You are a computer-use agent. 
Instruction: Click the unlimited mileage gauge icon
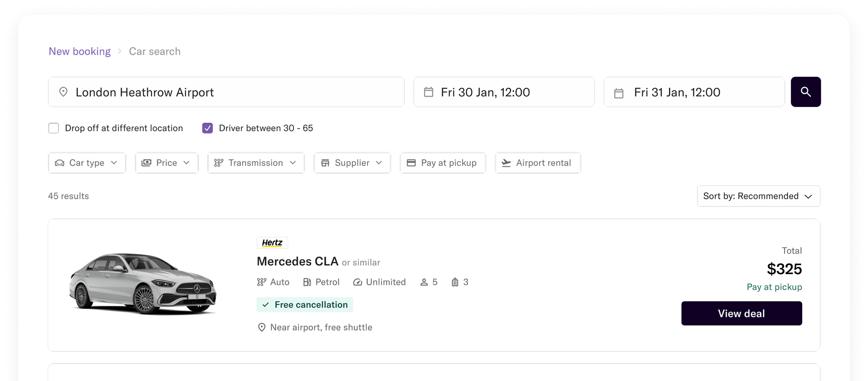coord(357,282)
